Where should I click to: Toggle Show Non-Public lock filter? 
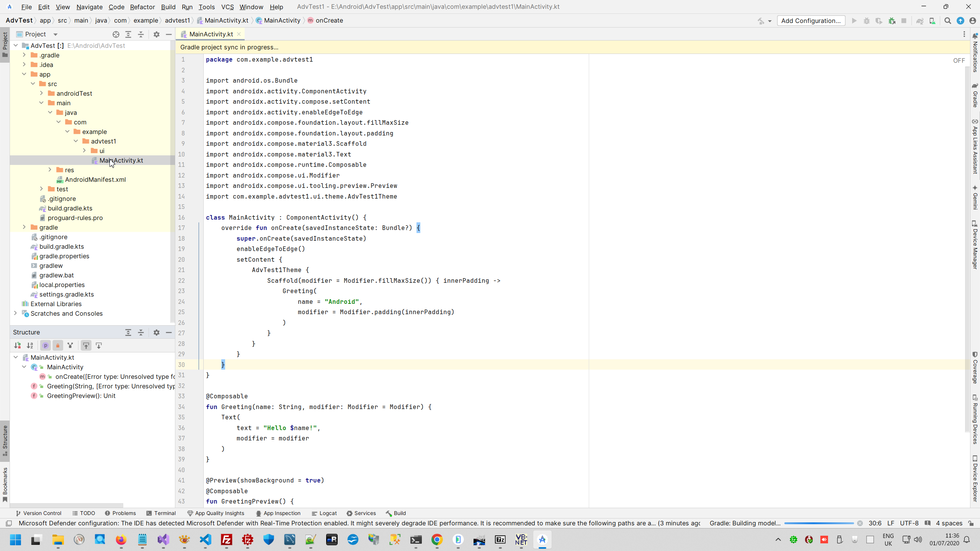(58, 346)
